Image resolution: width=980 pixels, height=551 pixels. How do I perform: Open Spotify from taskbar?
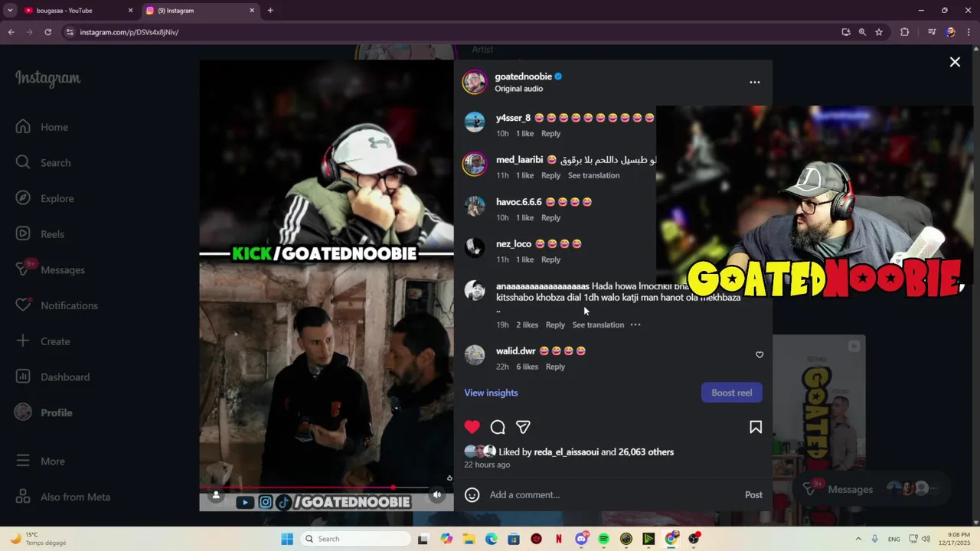[x=603, y=539]
